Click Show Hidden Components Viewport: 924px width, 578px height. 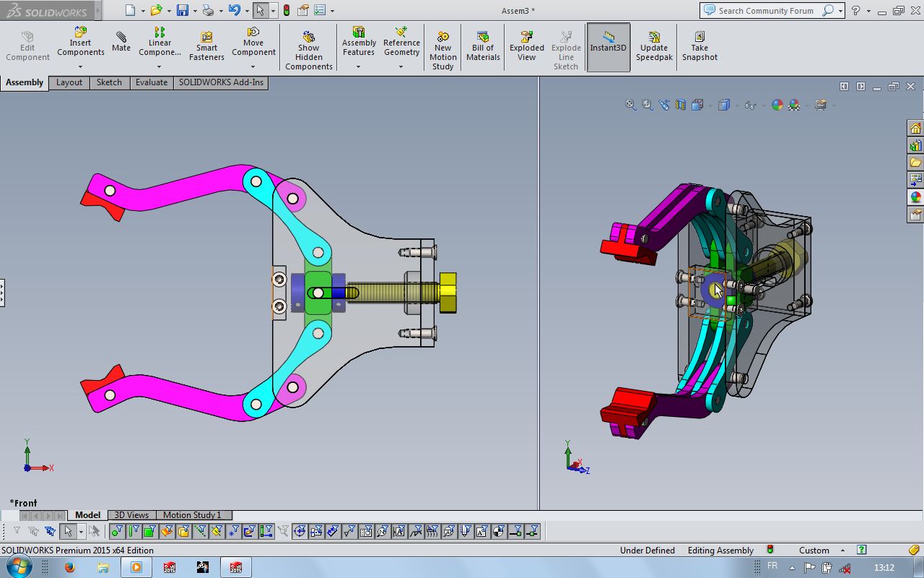tap(309, 51)
